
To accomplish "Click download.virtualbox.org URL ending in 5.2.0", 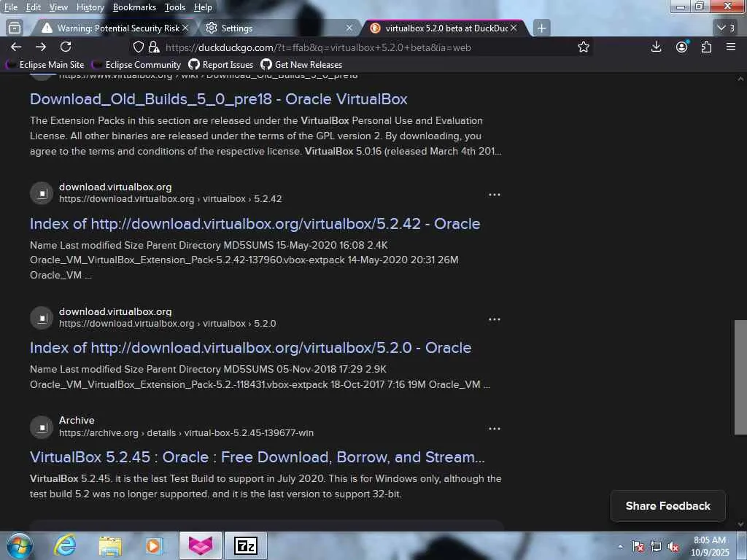I will pyautogui.click(x=168, y=324).
